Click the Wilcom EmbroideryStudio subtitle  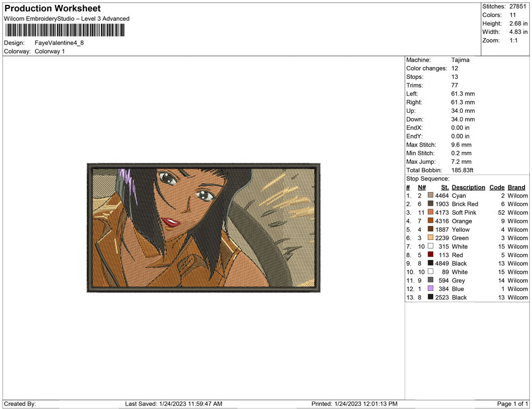point(67,19)
